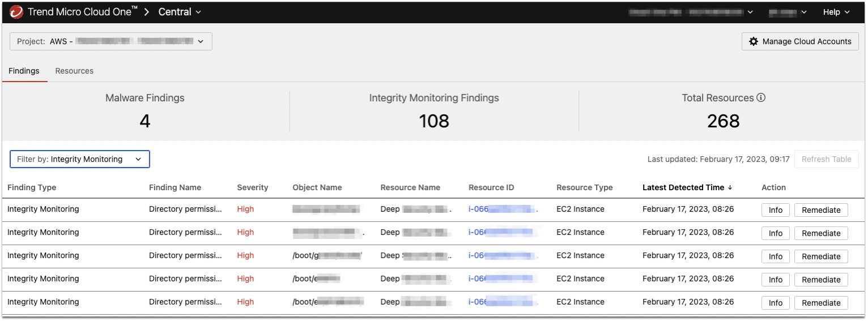
Task: Click Remediate in the last finding row
Action: click(821, 303)
